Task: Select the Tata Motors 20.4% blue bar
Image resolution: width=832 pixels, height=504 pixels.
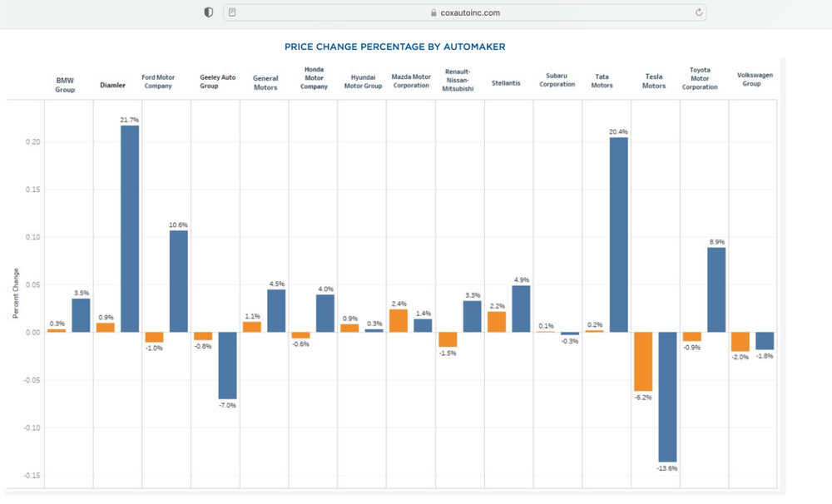Action: point(618,235)
